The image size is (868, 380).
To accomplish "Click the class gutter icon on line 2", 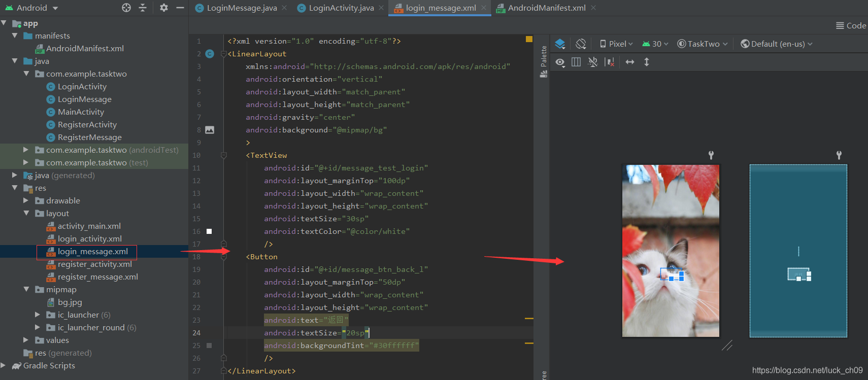I will (x=210, y=54).
